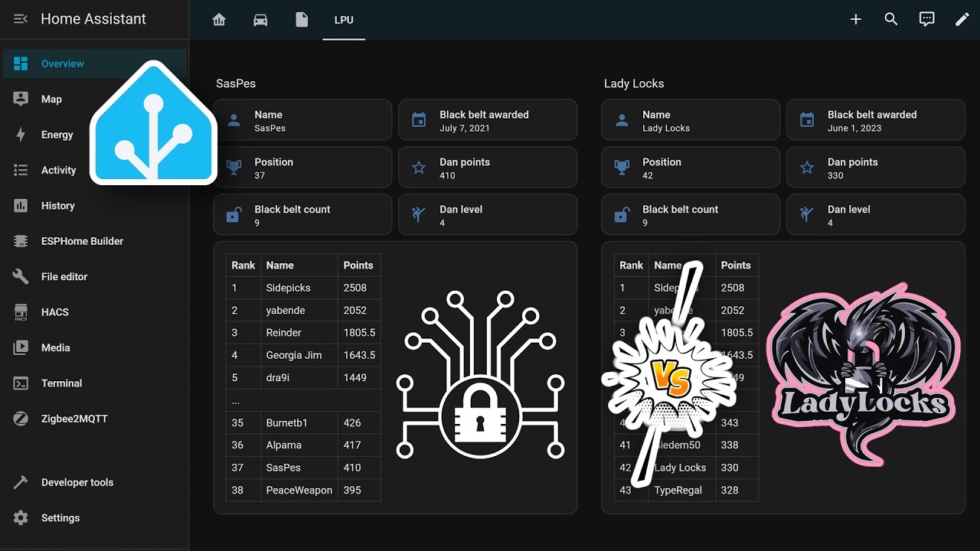Open the Media browser
This screenshot has width=980, height=551.
point(94,347)
